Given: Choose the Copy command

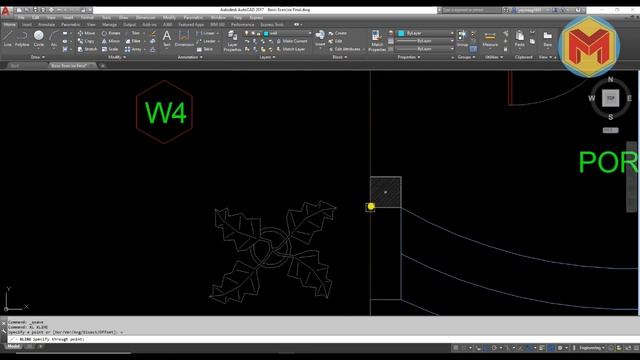Looking at the screenshot, I should pos(86,41).
